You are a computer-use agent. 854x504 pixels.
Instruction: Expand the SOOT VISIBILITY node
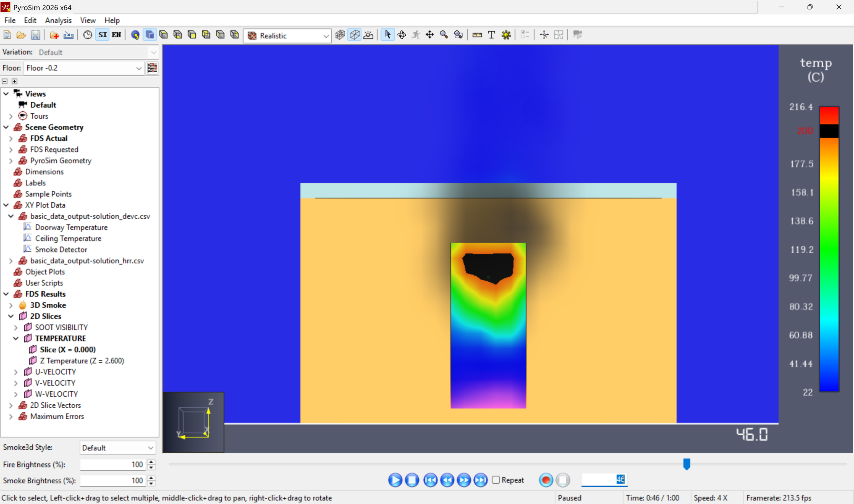point(16,328)
